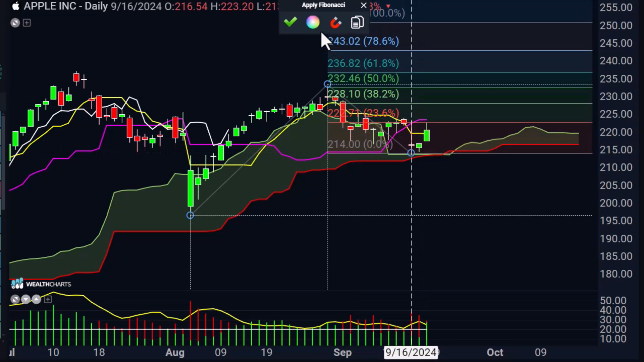644x362 pixels.
Task: Click the 228.10 (38.2%) Fibonacci label
Action: (363, 94)
